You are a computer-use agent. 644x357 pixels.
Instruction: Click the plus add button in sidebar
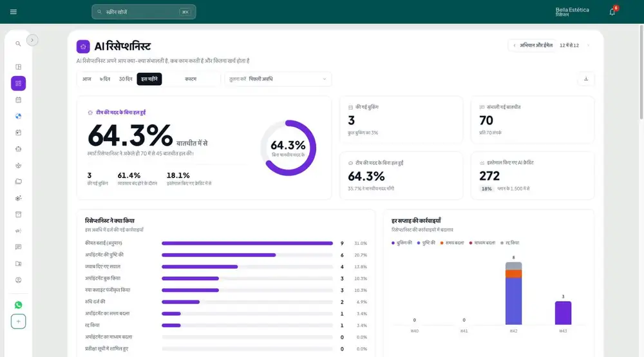(18, 322)
